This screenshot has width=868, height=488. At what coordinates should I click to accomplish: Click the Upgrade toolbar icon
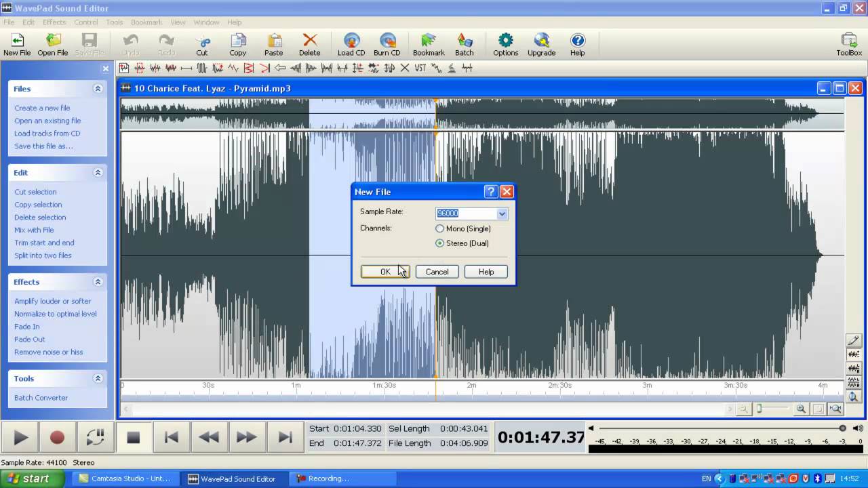pyautogui.click(x=542, y=45)
